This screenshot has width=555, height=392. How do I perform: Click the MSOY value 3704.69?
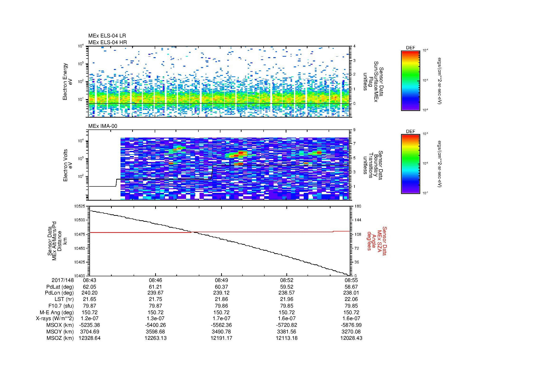[x=89, y=332]
